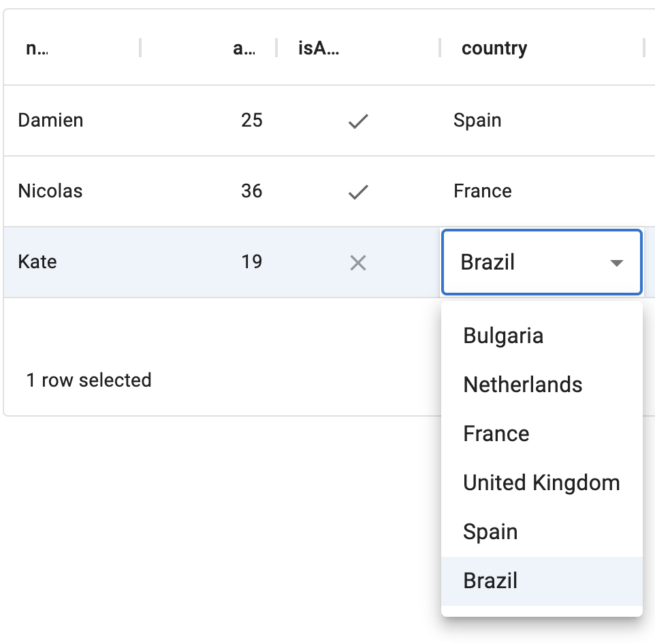
Task: Click the Brazil dropdown arrow icon
Action: pyautogui.click(x=617, y=263)
